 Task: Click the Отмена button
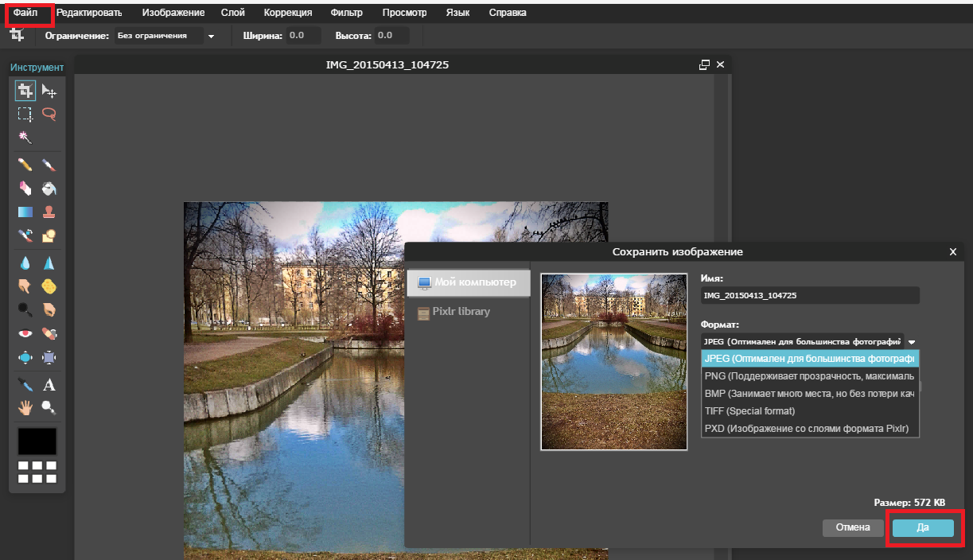[852, 527]
